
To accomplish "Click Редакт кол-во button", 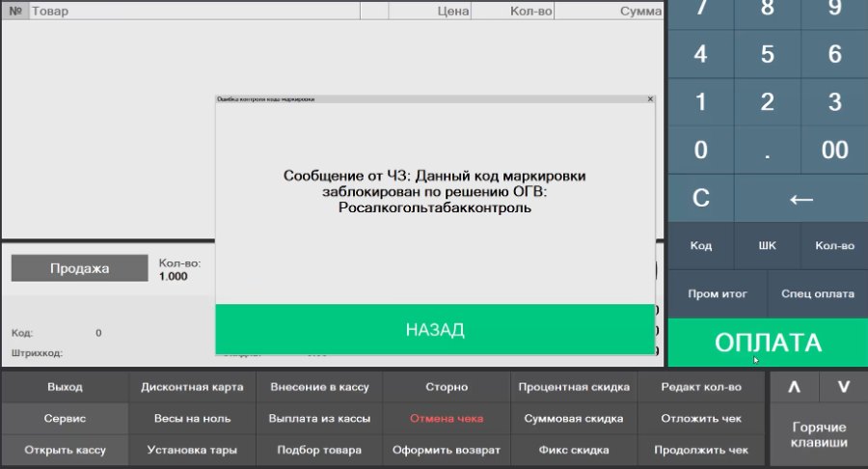I will pyautogui.click(x=701, y=387).
